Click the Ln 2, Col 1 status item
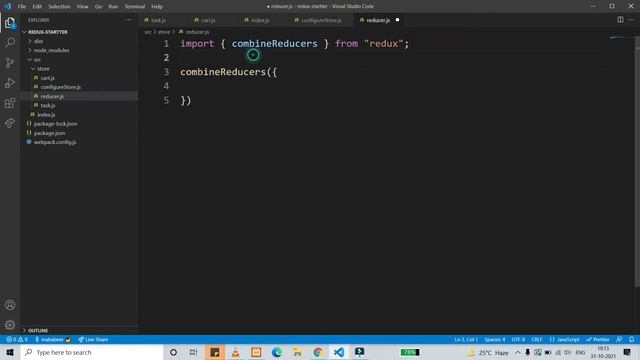This screenshot has height=360, width=640. point(466,340)
